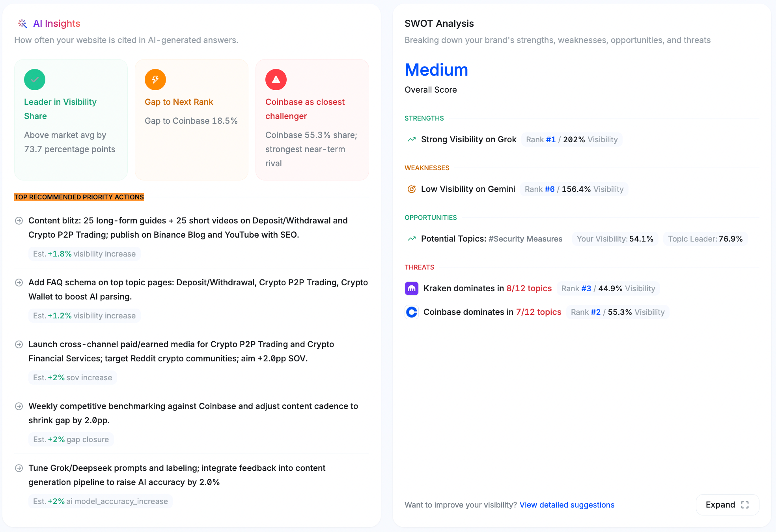Follow the View detailed suggestions link
Image resolution: width=776 pixels, height=532 pixels.
point(567,504)
